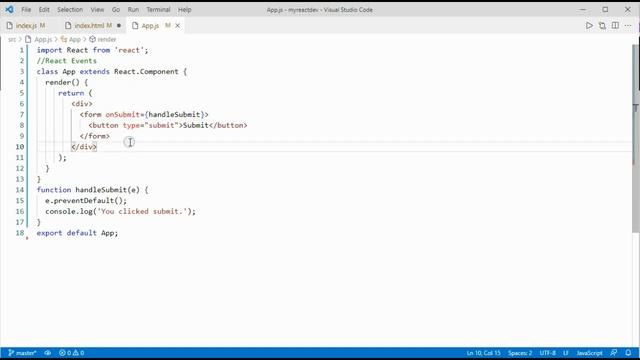Click Ln 10, Col 15 cursor position
The height and width of the screenshot is (360, 640).
point(483,353)
